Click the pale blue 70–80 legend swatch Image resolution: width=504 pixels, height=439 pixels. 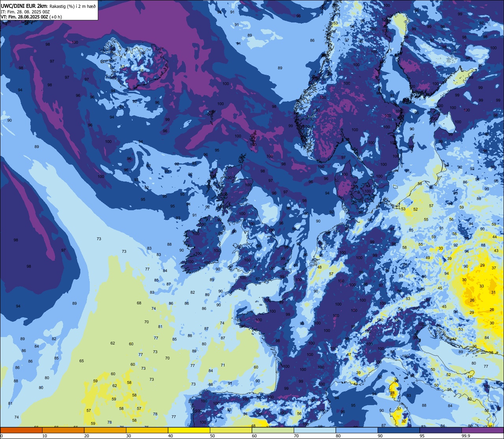tap(315, 430)
